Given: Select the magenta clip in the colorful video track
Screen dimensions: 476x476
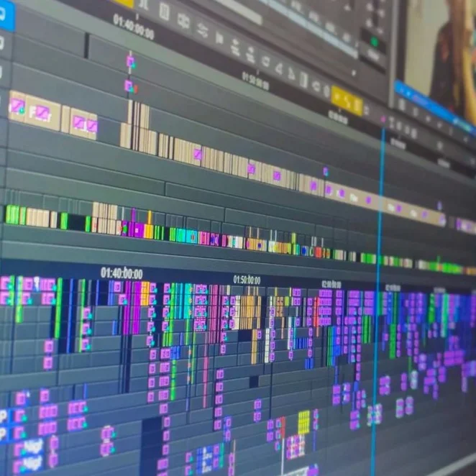Looking at the screenshot, I should click(x=139, y=230).
